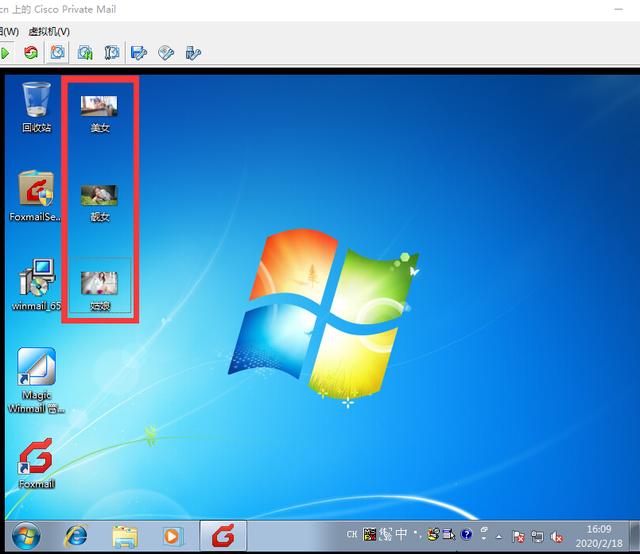The height and width of the screenshot is (554, 640).
Task: Click the red-green restart VM icon
Action: 31,53
